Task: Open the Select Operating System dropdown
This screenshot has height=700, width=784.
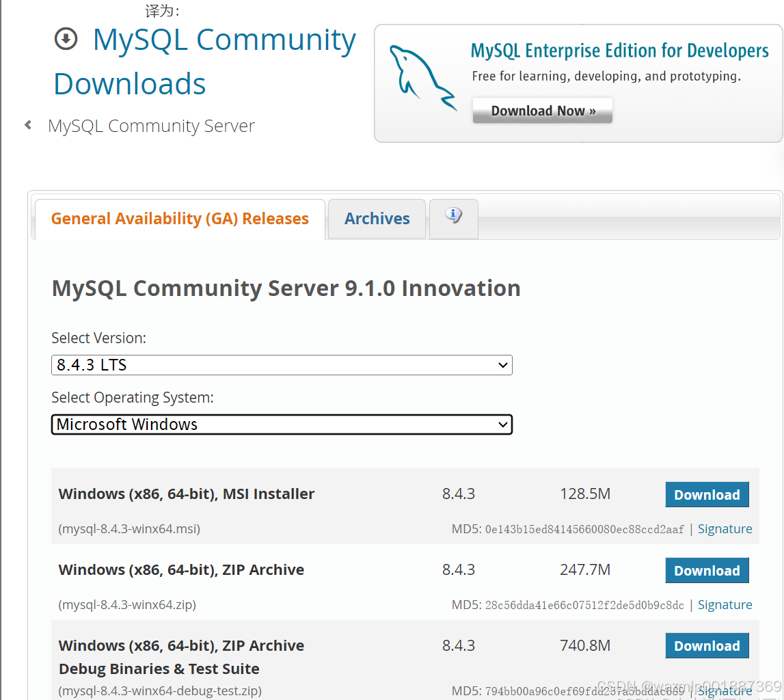Action: point(282,425)
